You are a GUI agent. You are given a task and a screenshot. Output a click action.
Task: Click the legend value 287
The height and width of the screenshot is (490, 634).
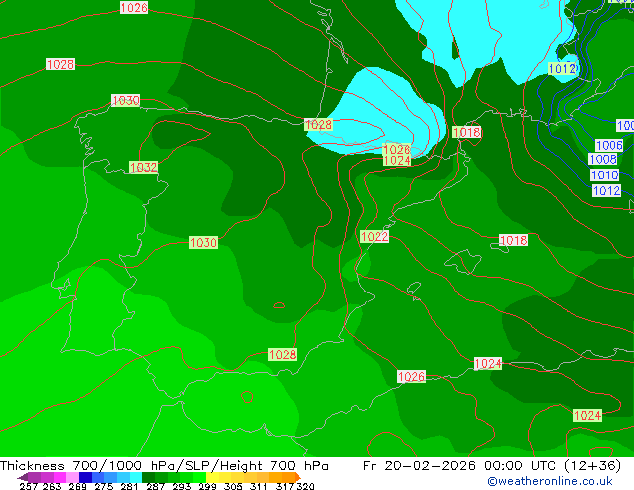[x=155, y=486]
